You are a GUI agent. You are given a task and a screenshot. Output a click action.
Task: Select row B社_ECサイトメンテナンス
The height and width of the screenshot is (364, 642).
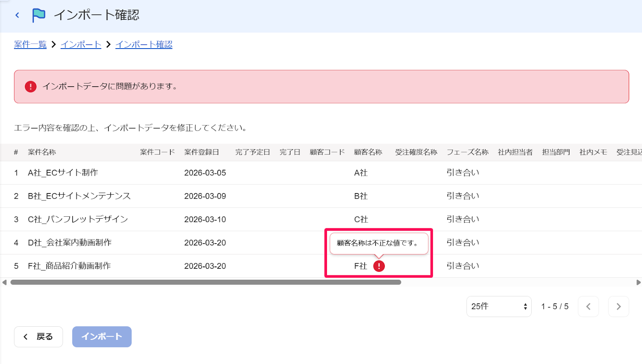tap(321, 196)
